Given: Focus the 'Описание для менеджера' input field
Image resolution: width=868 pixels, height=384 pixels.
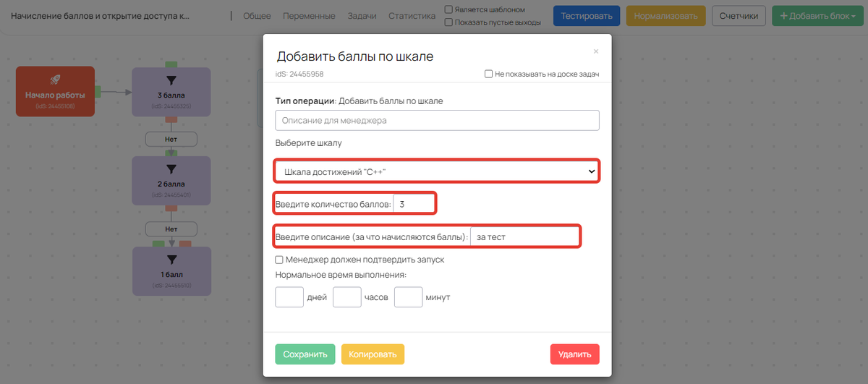Looking at the screenshot, I should [437, 120].
